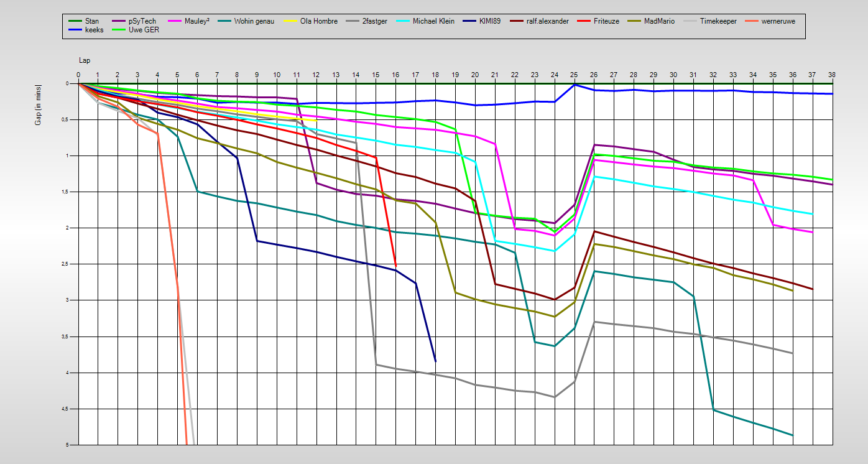Click lap number 20 on the axis
This screenshot has width=868, height=464.
click(475, 75)
